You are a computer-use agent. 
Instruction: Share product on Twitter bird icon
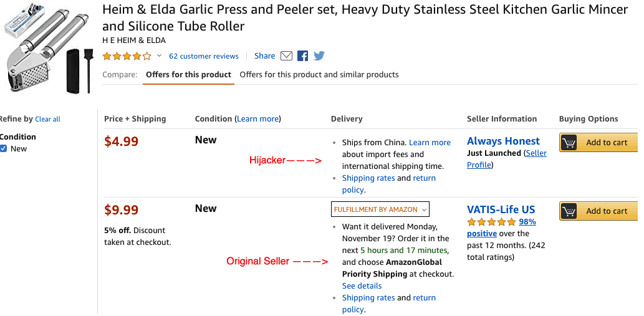click(319, 56)
